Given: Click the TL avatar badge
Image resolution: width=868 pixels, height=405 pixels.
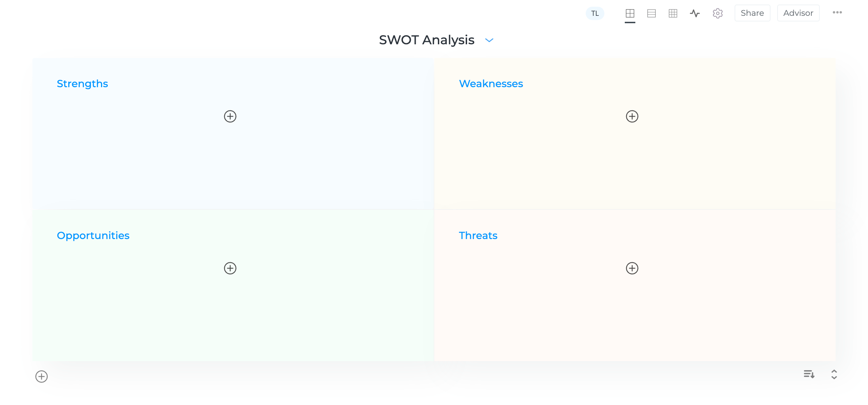Looking at the screenshot, I should click(x=595, y=13).
